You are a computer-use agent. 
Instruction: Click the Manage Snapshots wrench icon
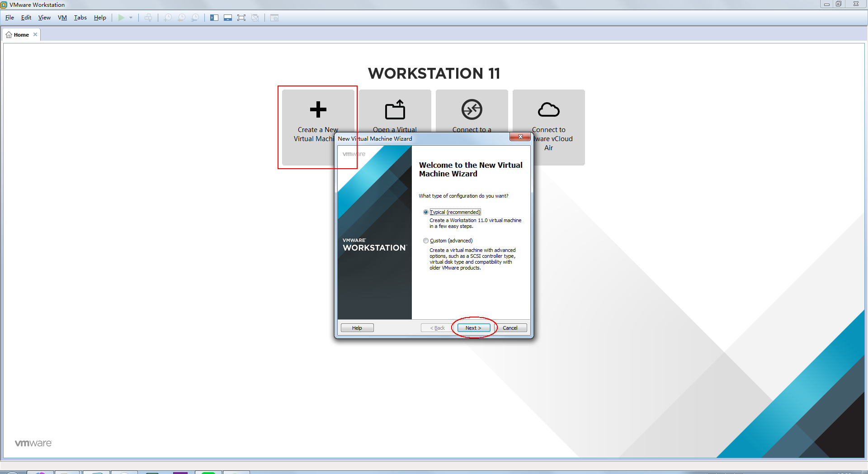(x=195, y=18)
